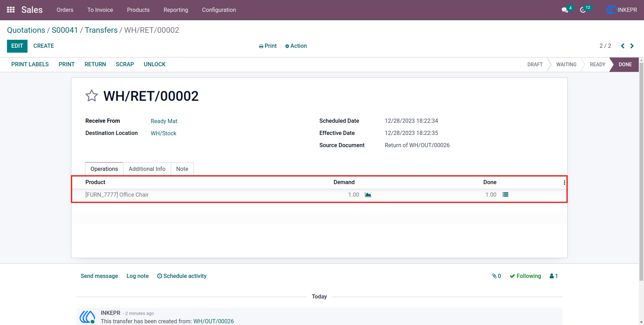
Task: Select the Operations tab
Action: [104, 169]
